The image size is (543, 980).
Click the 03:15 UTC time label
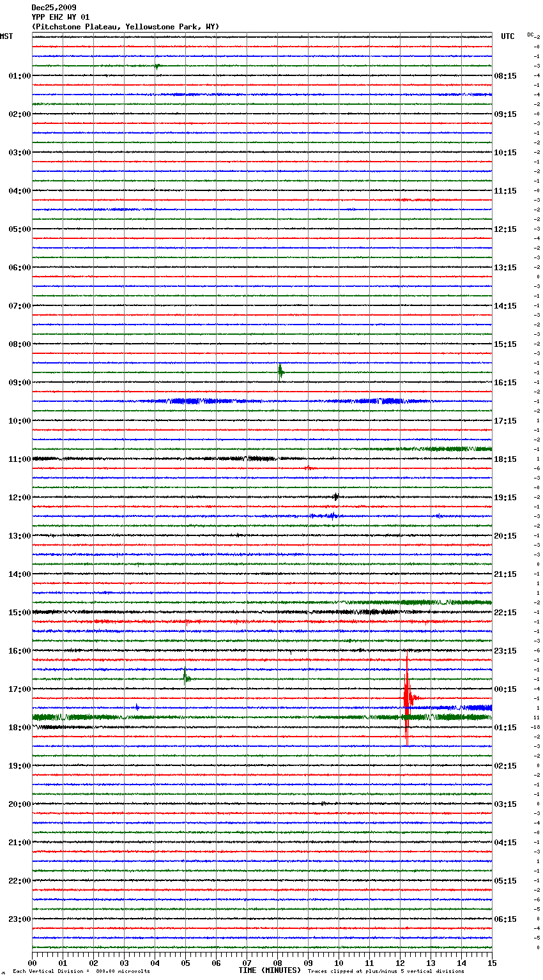[x=505, y=804]
